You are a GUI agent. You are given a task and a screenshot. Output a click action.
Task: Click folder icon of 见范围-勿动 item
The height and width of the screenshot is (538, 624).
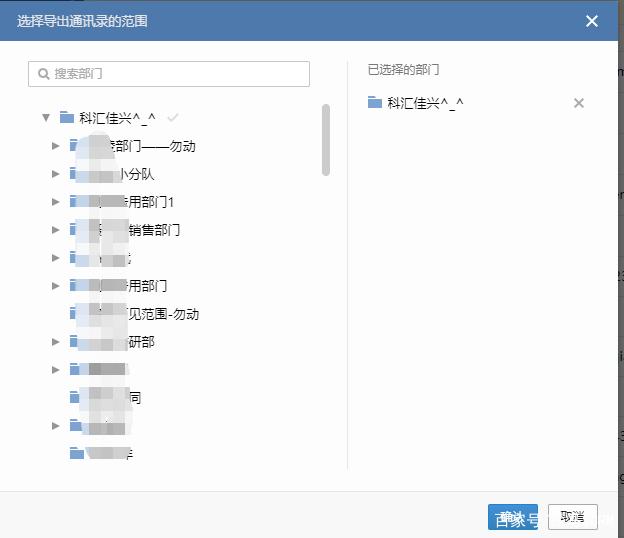click(x=74, y=314)
